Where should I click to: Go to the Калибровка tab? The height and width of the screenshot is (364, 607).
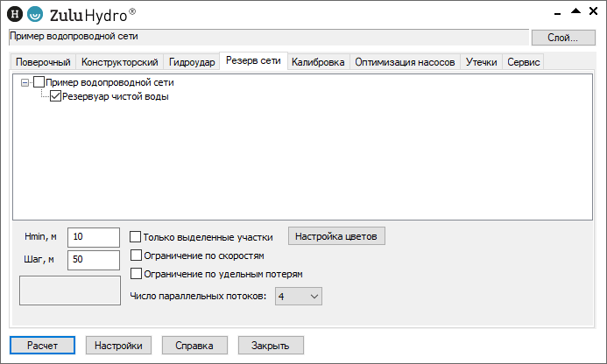(318, 62)
